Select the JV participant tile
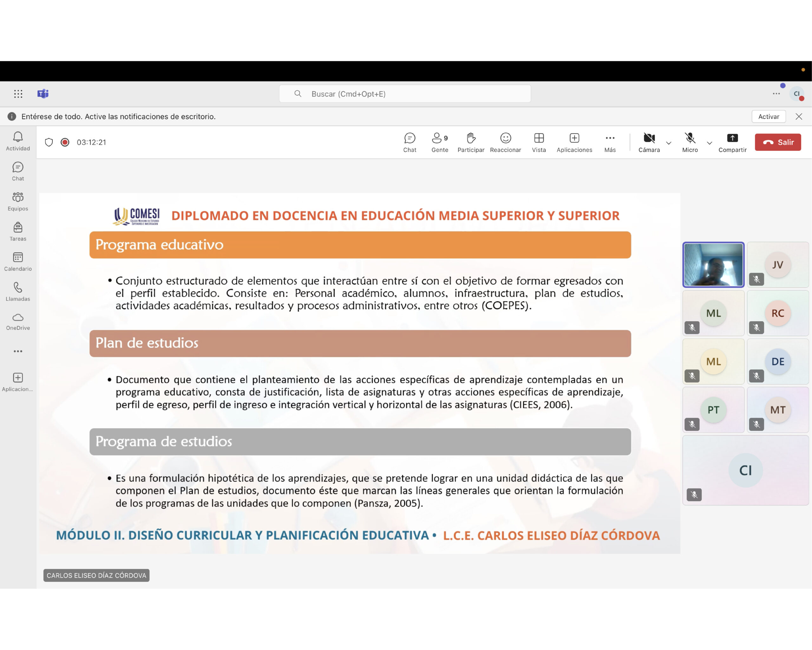Viewport: 812px width, 650px height. (778, 264)
